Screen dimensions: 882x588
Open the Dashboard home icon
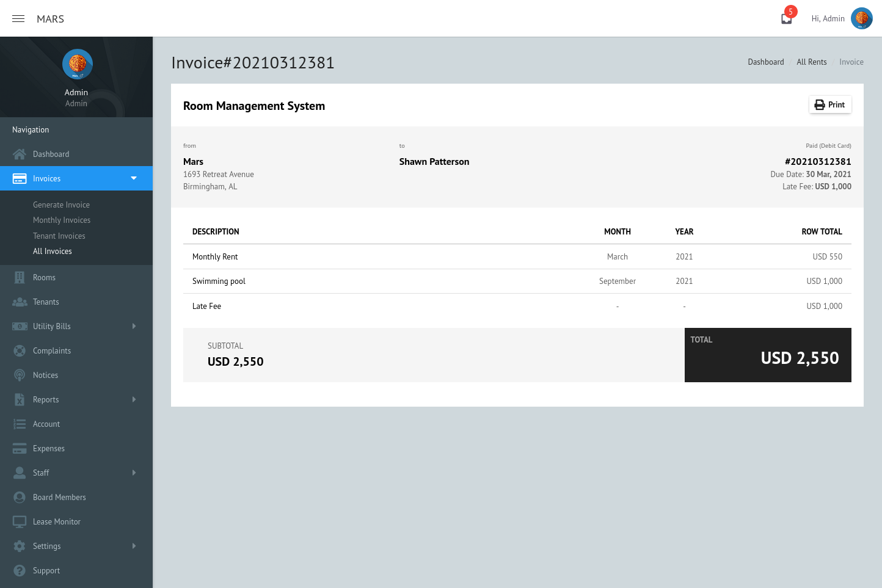(x=20, y=154)
